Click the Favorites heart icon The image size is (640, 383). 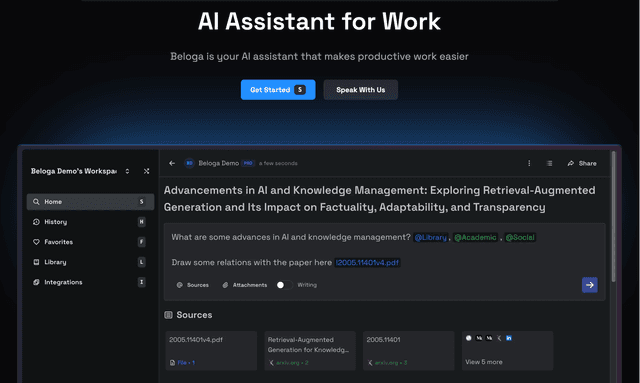(36, 242)
